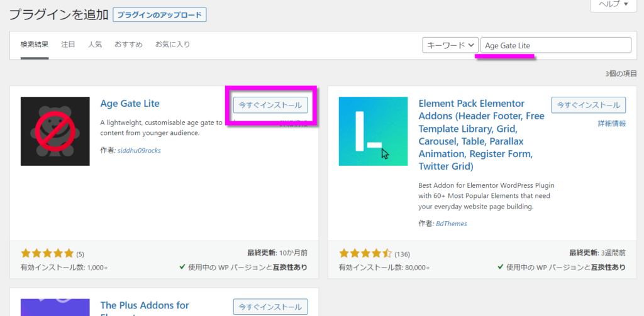Select the 検索結果 tab
This screenshot has height=316, width=644.
point(35,45)
